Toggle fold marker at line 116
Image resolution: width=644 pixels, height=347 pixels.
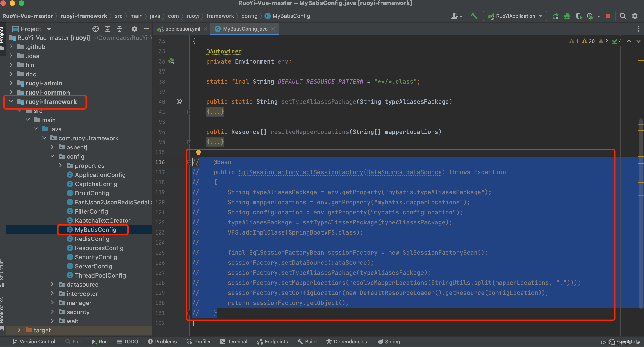click(x=189, y=162)
